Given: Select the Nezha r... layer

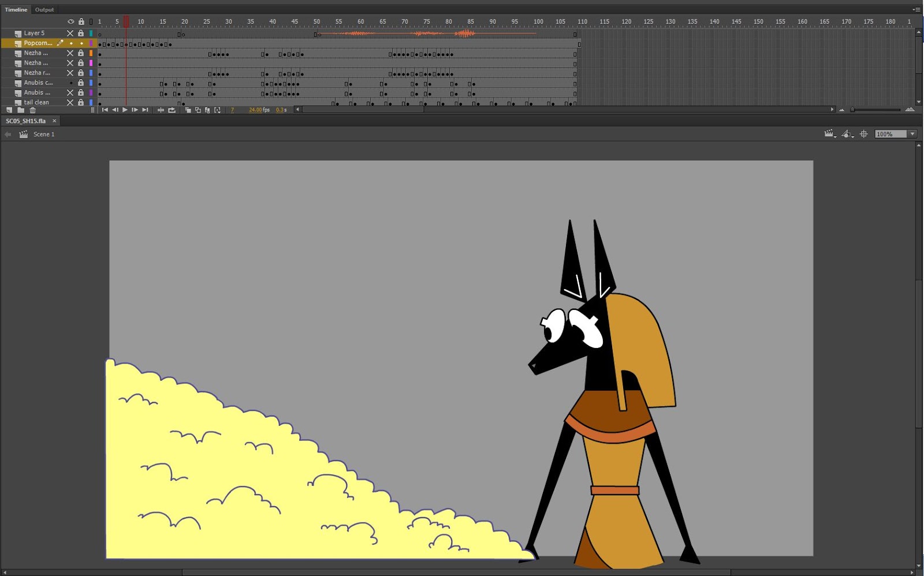Looking at the screenshot, I should pyautogui.click(x=37, y=73).
